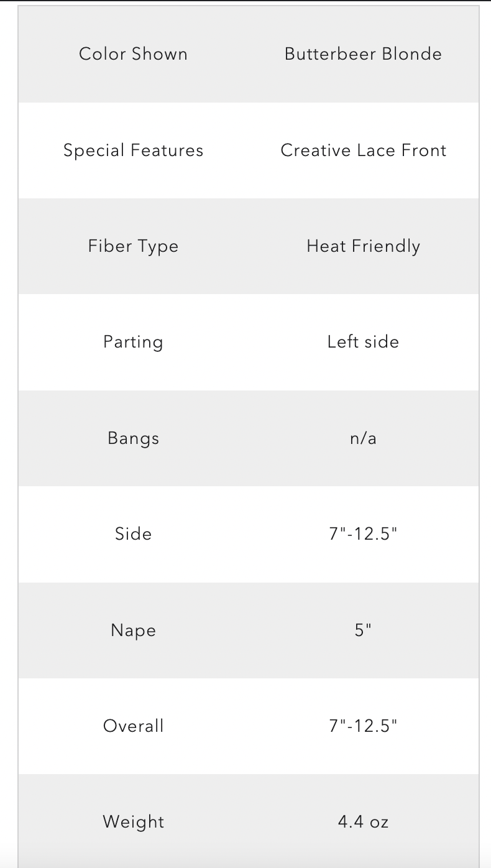Click the Parting row label
Image resolution: width=491 pixels, height=868 pixels.
(133, 342)
